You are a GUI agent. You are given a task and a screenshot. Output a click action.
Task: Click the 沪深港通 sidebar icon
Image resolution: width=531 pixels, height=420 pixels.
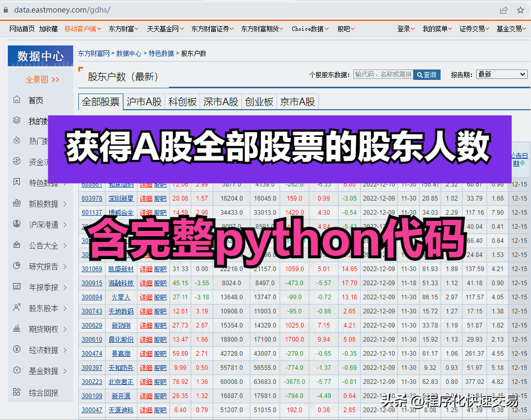click(17, 224)
